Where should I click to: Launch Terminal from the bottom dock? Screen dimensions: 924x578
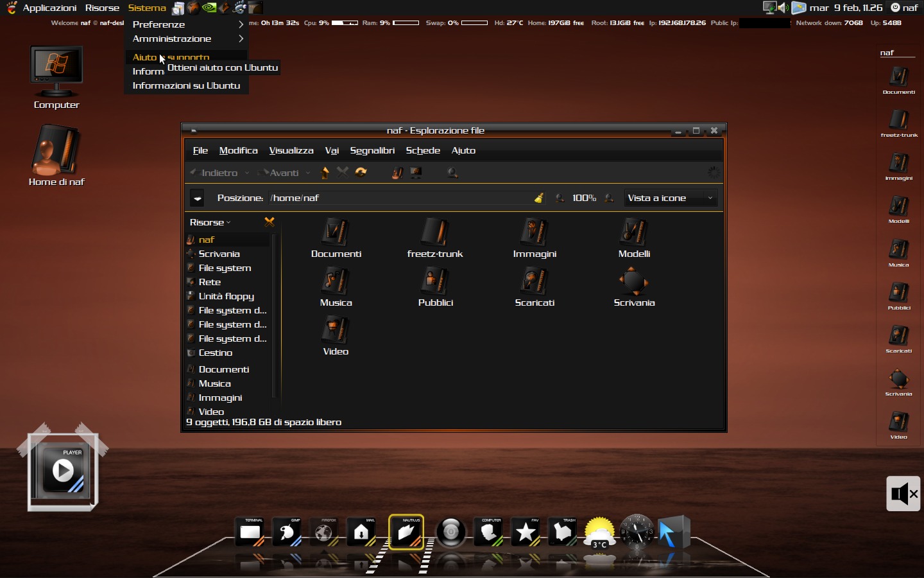[250, 532]
